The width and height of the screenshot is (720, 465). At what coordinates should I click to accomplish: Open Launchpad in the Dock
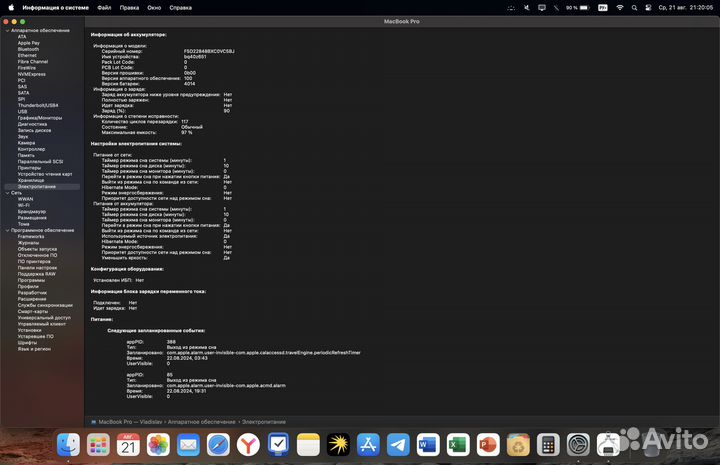(x=98, y=444)
